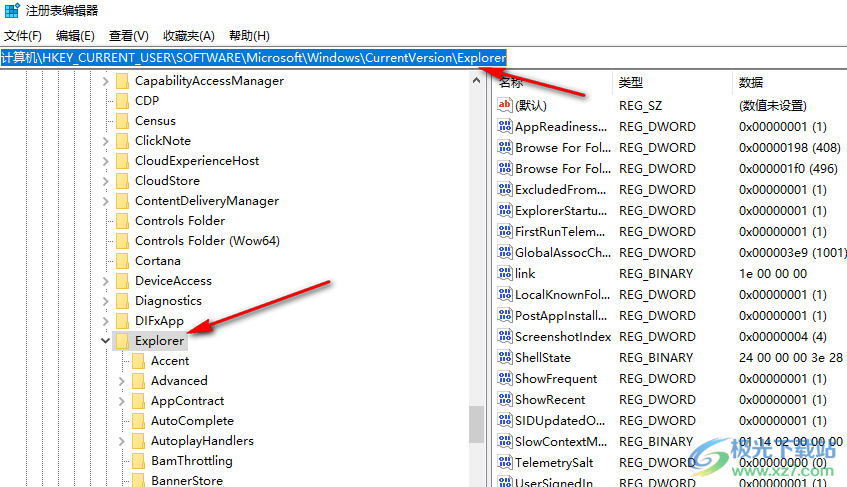Expand the DIFxApp key
The image size is (847, 487).
[x=106, y=321]
